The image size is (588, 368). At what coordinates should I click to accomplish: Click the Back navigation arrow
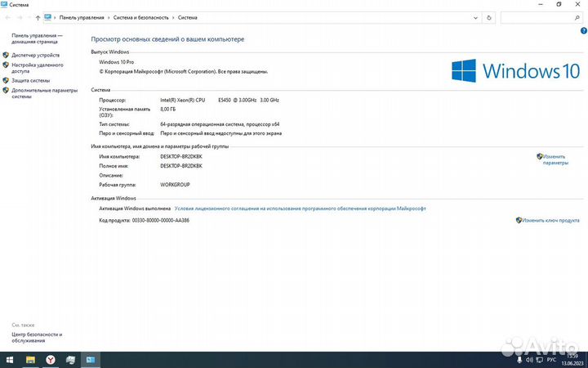(x=8, y=17)
